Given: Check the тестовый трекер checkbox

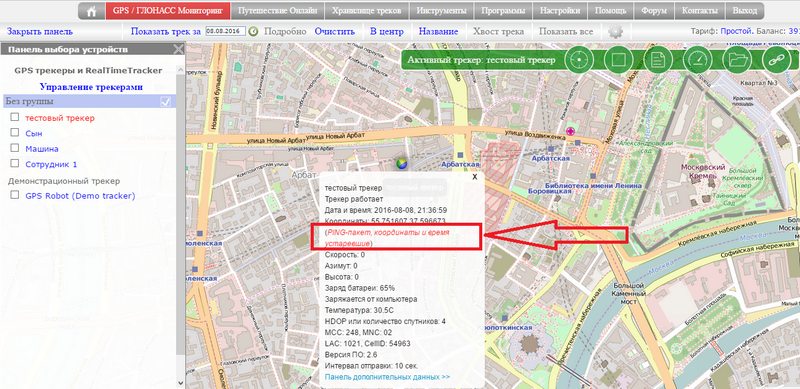Looking at the screenshot, I should click(x=15, y=117).
